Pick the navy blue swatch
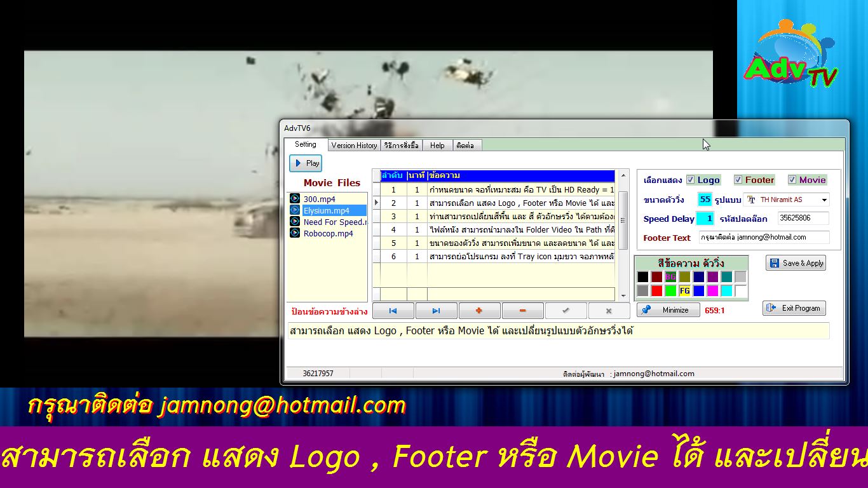Image resolution: width=868 pixels, height=488 pixels. click(699, 277)
